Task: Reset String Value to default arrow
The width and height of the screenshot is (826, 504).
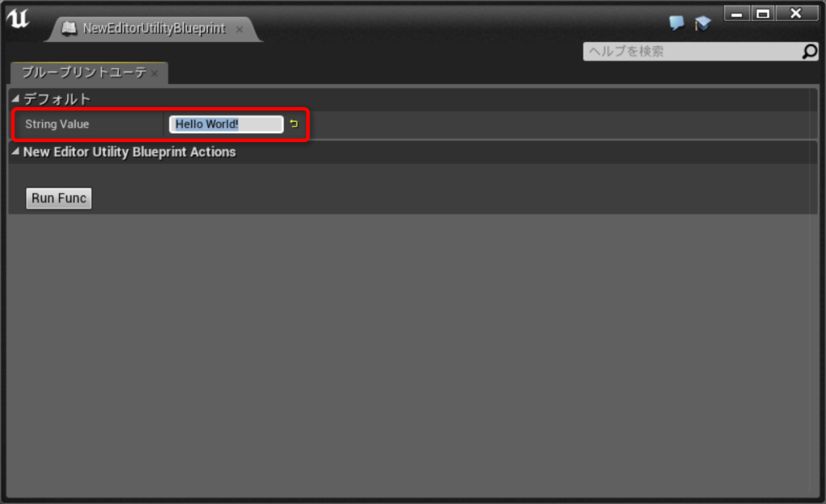Action: [x=294, y=123]
